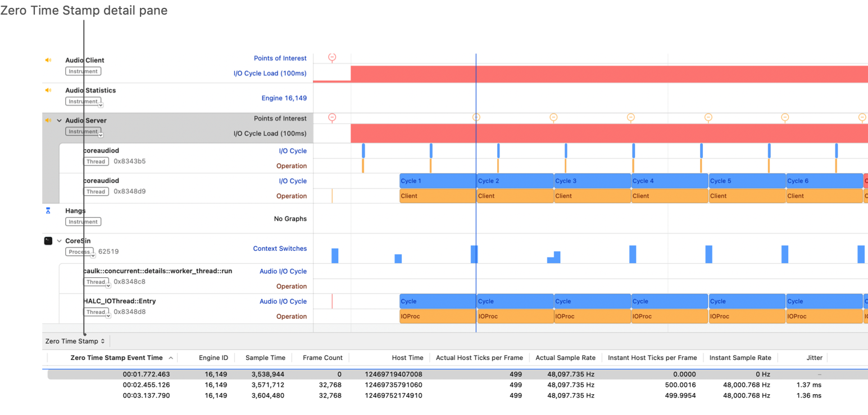Click the speaker icon beside Audio Statistics
The width and height of the screenshot is (868, 415).
coord(48,90)
